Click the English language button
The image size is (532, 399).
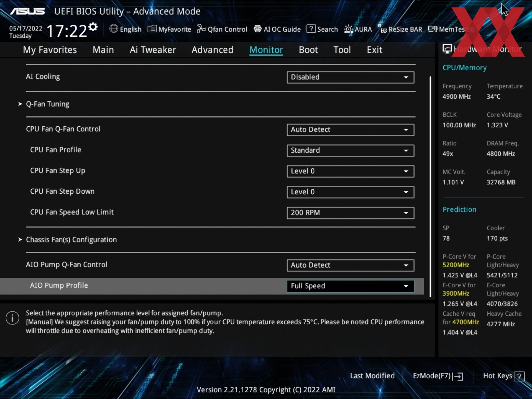coord(131,29)
